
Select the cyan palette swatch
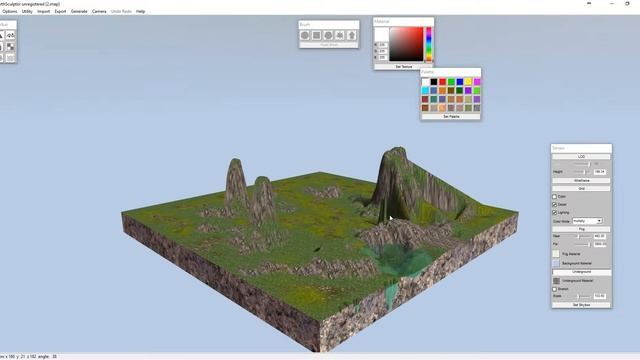click(x=425, y=90)
